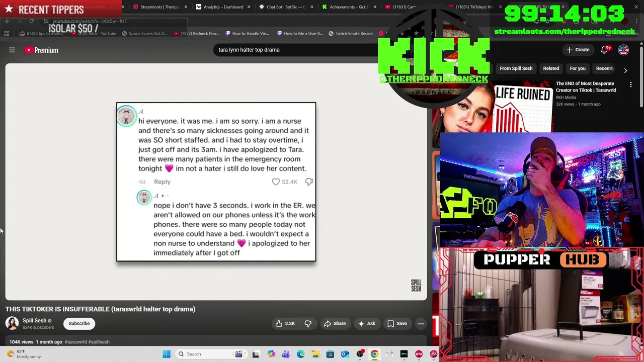Open the terminal app icon on taskbar

pos(404,354)
